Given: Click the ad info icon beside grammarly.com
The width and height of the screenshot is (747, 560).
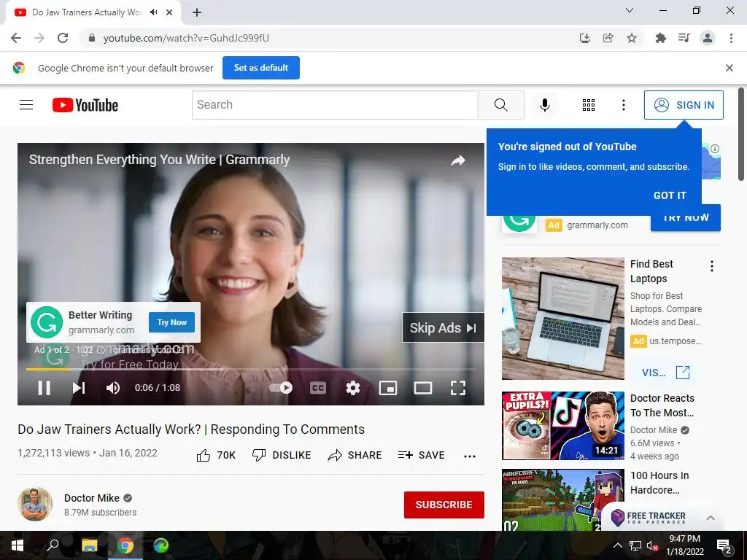Looking at the screenshot, I should click(x=101, y=350).
